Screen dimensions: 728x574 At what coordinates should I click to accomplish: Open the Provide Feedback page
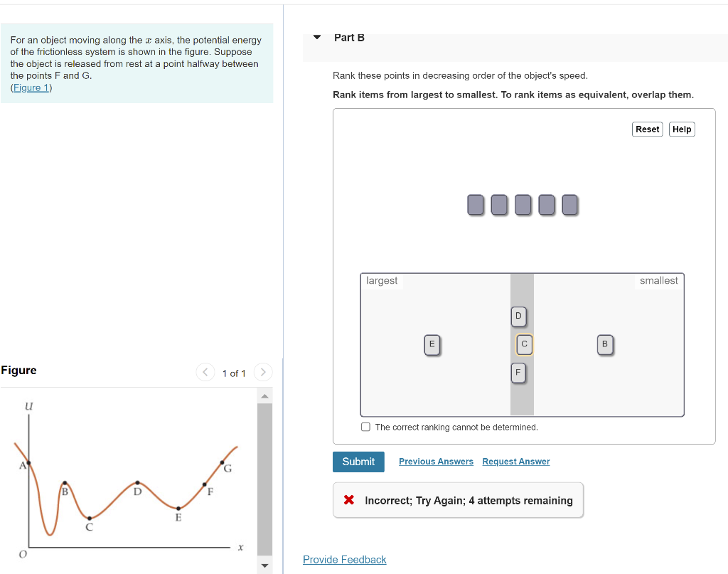pyautogui.click(x=344, y=560)
